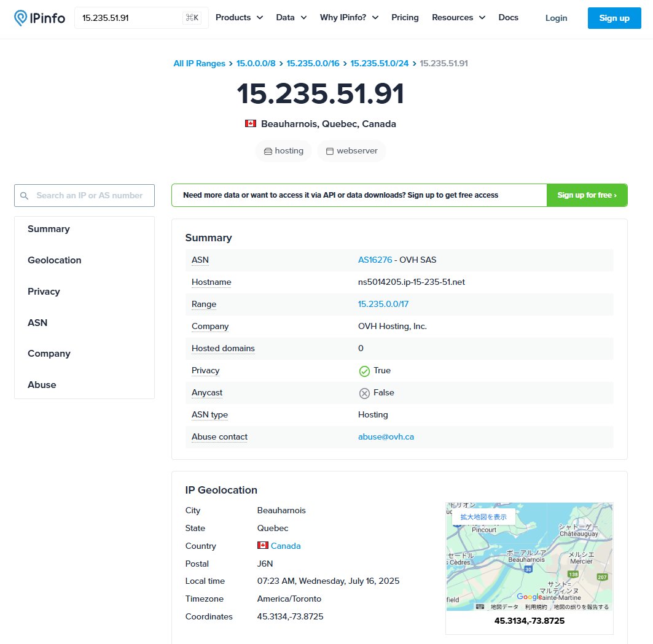Click the postal code J6N
Screen dimensions: 653x644
pyautogui.click(x=265, y=564)
